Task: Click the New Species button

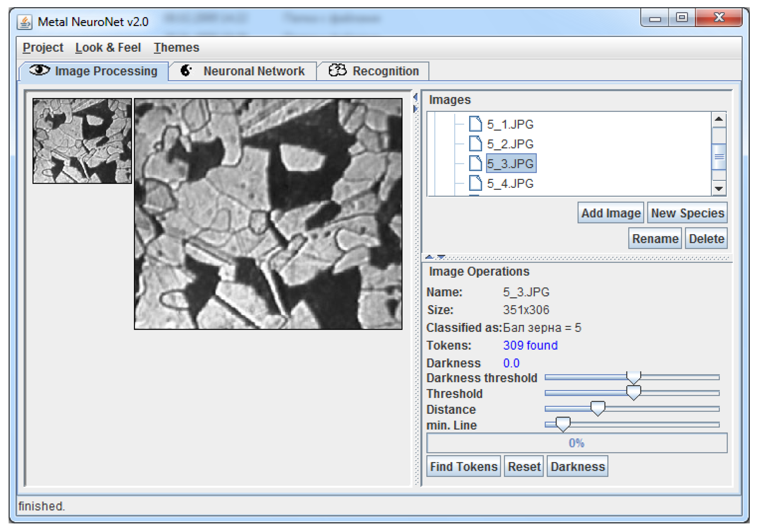Action: [x=688, y=213]
